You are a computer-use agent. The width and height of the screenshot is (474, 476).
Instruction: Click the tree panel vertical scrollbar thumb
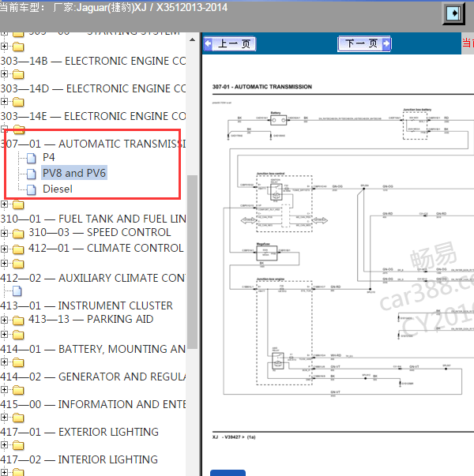tap(192, 262)
